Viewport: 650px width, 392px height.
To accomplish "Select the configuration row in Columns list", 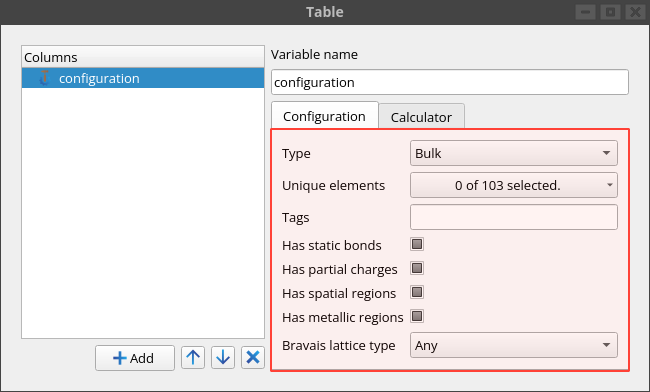I will coord(143,78).
